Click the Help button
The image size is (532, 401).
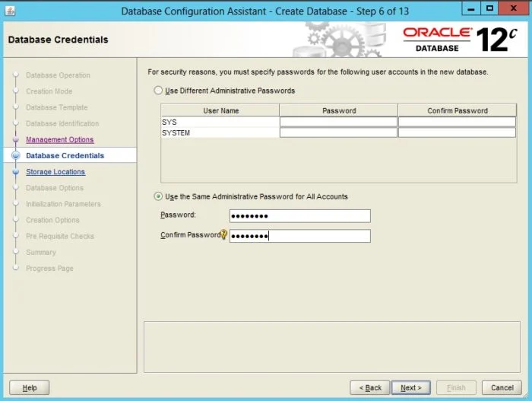pyautogui.click(x=30, y=387)
